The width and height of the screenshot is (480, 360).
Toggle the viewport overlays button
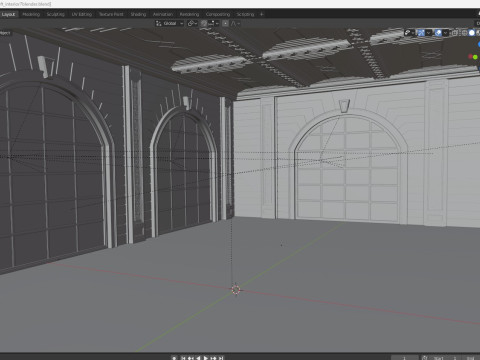pyautogui.click(x=438, y=33)
